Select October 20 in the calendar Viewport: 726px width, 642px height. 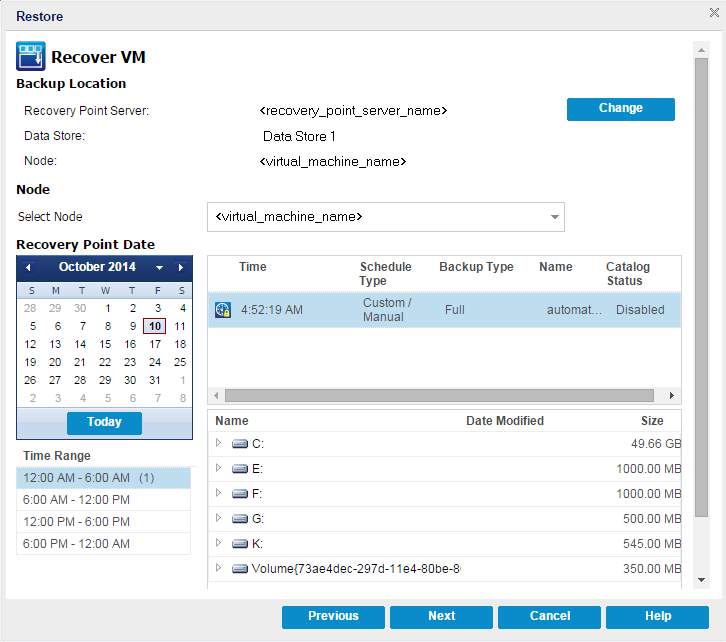[x=55, y=362]
